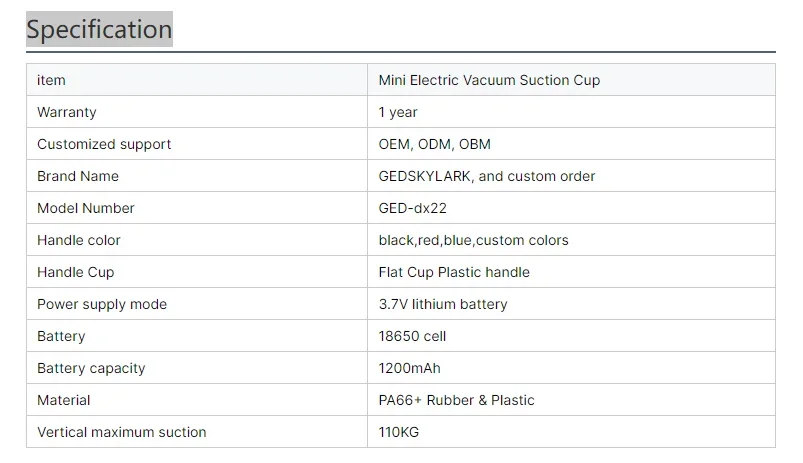Click the Brand Name label

pyautogui.click(x=78, y=176)
